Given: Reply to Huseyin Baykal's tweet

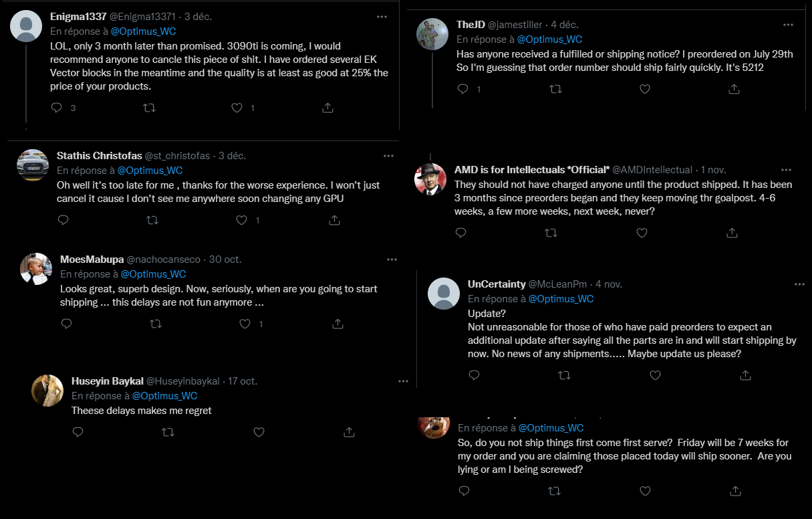Looking at the screenshot, I should coord(78,432).
